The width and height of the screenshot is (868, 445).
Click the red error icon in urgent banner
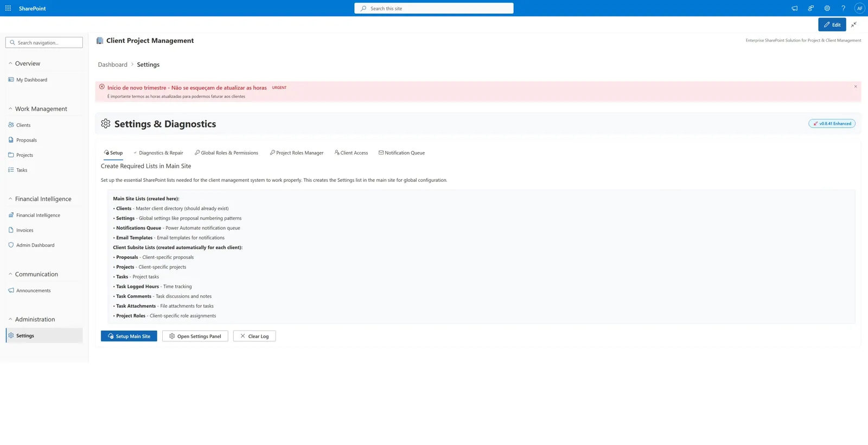point(101,87)
